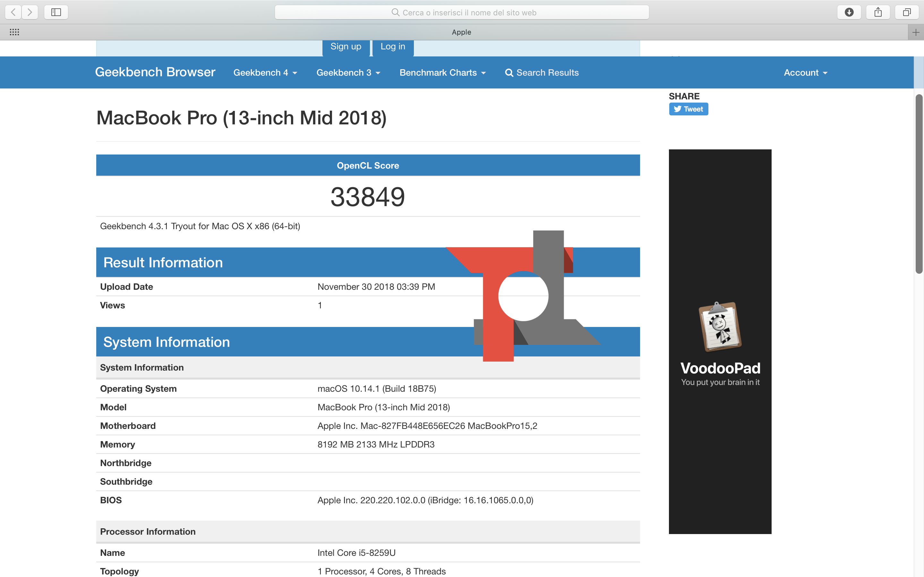Click the Tweet share button
The width and height of the screenshot is (924, 577).
[x=688, y=109]
